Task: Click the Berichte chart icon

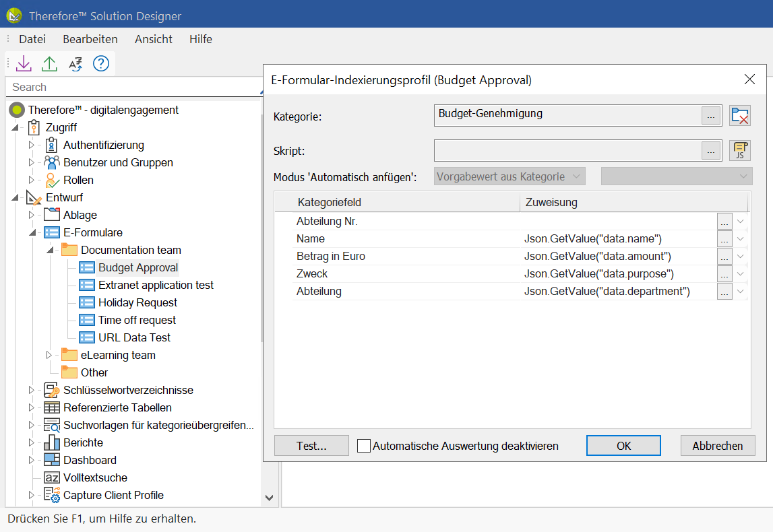Action: coord(52,443)
